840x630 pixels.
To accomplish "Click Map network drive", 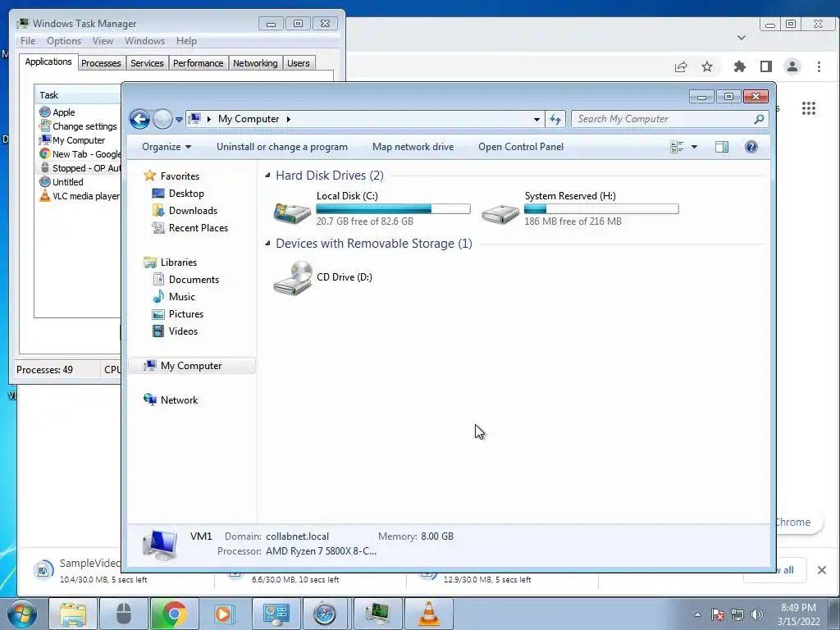I will pos(413,147).
